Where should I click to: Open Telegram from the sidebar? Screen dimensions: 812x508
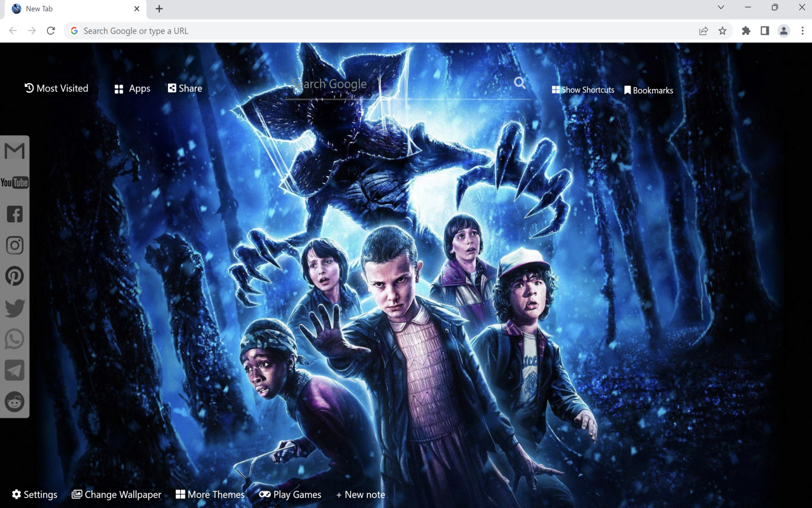(x=15, y=370)
